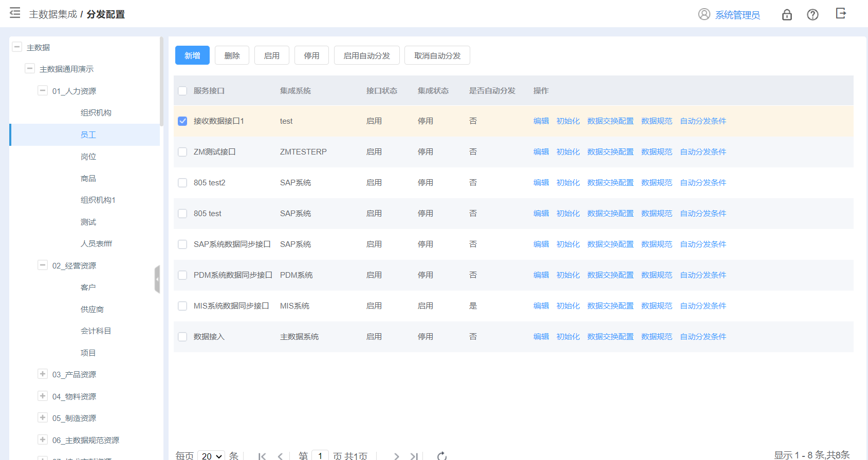This screenshot has width=868, height=460.
Task: Check the SAP系统数据同步接口 row checkbox
Action: (x=182, y=244)
